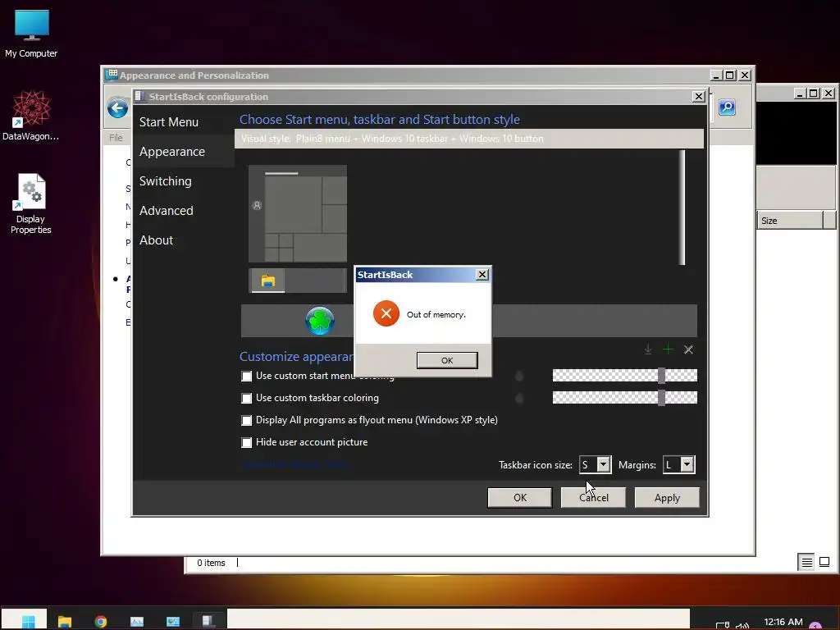
Task: Click Apply in the StartIsBack configuration window
Action: pyautogui.click(x=667, y=498)
